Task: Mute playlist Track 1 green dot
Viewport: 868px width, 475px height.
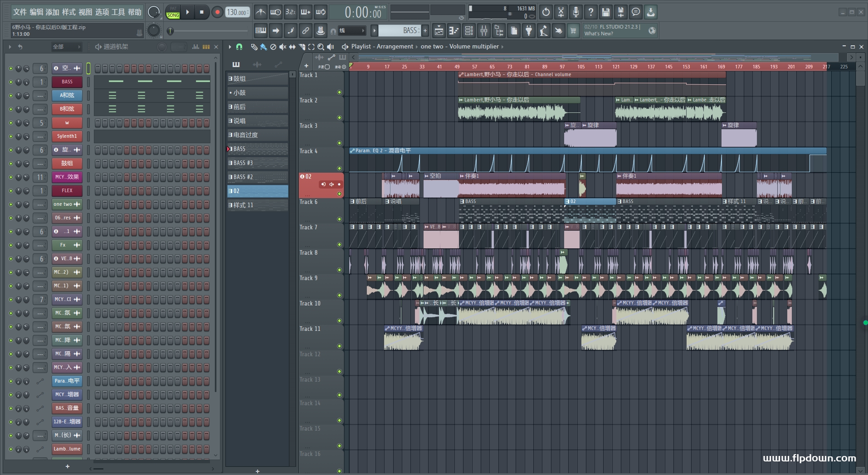Action: tap(339, 92)
